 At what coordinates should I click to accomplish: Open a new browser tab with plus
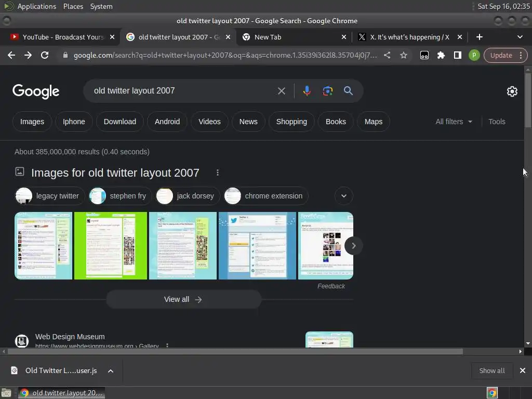[x=480, y=37]
